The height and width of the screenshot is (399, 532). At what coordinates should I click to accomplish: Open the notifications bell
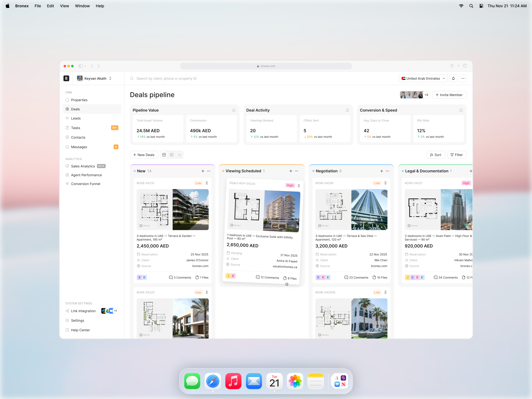pyautogui.click(x=453, y=78)
